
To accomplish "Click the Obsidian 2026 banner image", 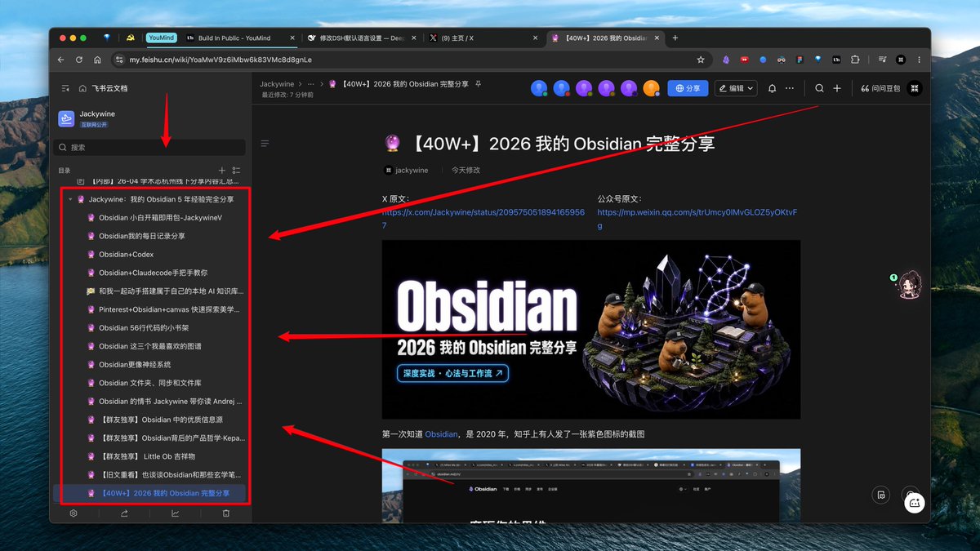I will coord(591,329).
